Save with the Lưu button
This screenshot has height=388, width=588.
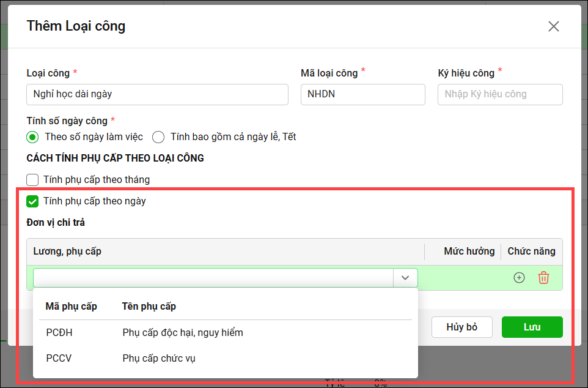tap(532, 327)
